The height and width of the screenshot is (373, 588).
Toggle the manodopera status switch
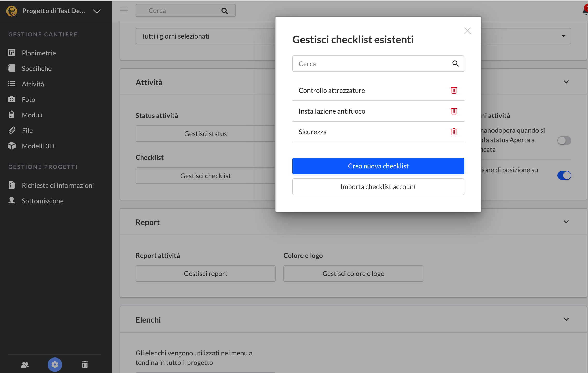(x=564, y=140)
